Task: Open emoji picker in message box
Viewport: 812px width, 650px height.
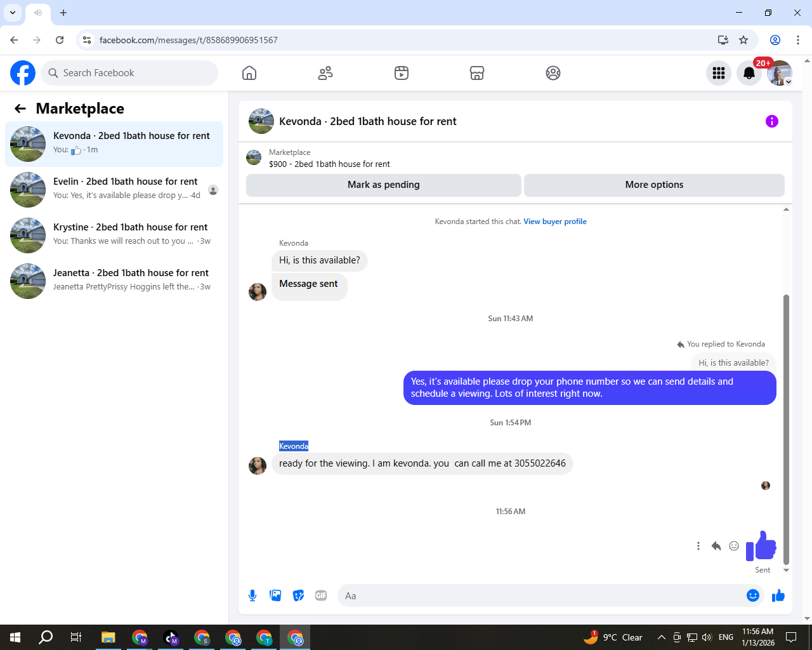Action: click(x=753, y=595)
